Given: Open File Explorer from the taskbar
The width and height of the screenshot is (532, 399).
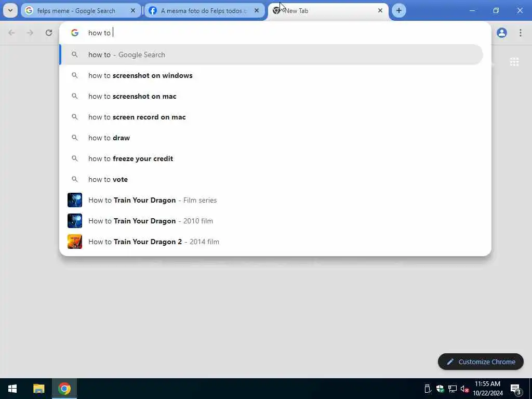Looking at the screenshot, I should coord(38,389).
